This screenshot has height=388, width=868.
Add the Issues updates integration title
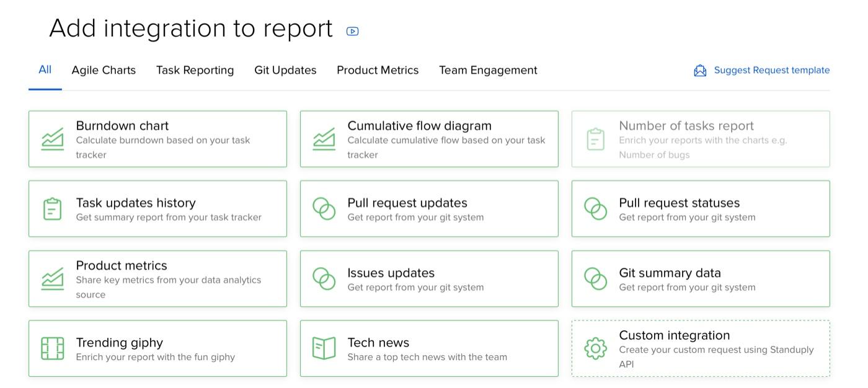[x=391, y=273]
